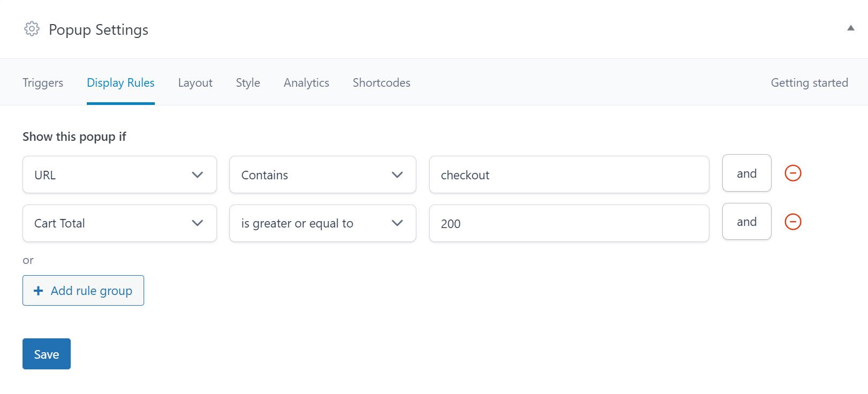This screenshot has width=868, height=394.
Task: Remove the URL contains checkout rule
Action: pyautogui.click(x=793, y=173)
